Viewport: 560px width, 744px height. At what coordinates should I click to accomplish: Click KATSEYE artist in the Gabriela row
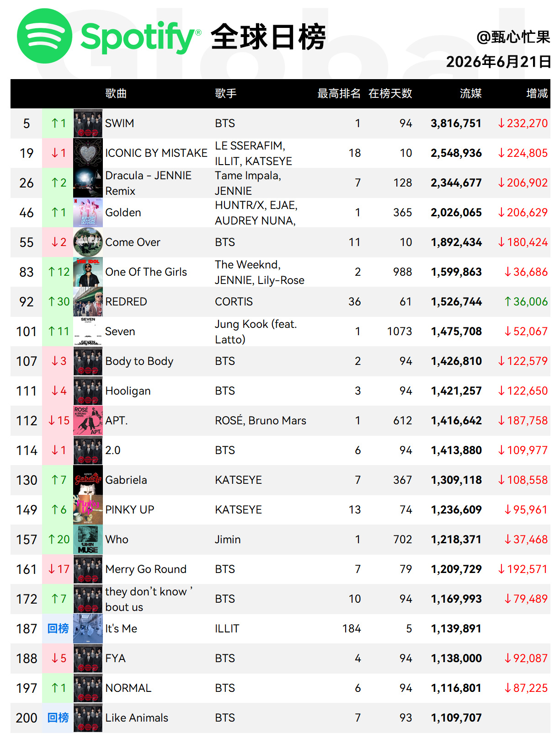coord(239,480)
